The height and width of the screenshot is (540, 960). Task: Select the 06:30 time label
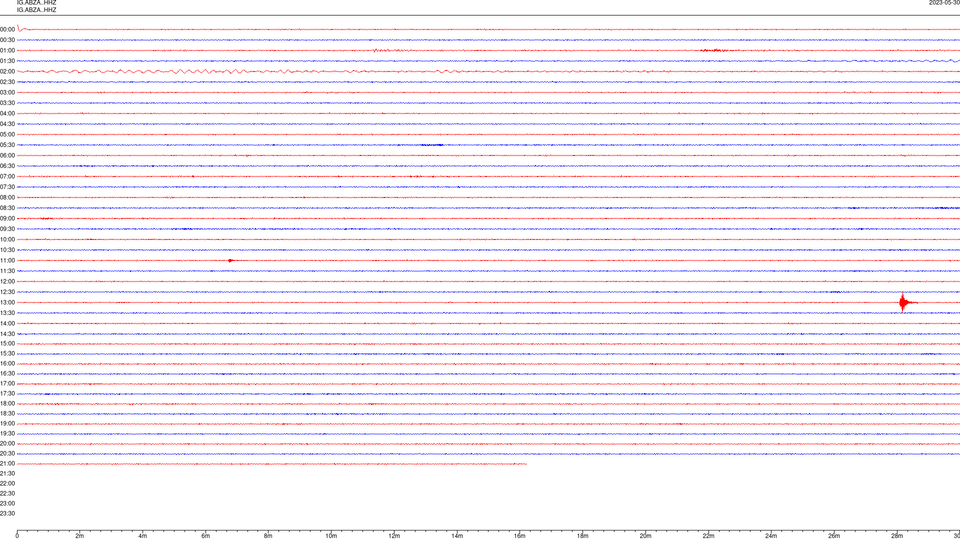(x=7, y=166)
